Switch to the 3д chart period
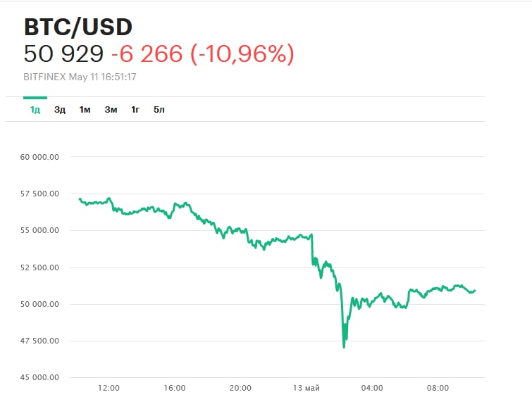Screen dimensions: 532x416 [x=60, y=109]
